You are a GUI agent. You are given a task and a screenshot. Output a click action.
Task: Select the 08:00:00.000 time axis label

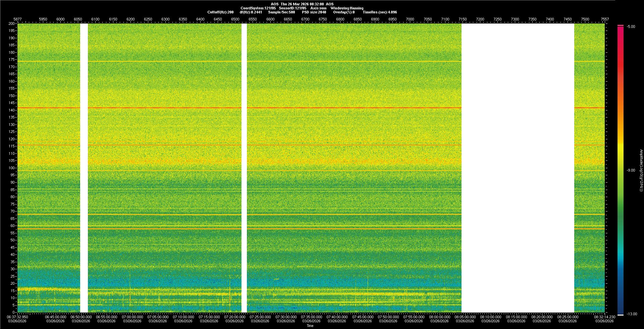[439, 317]
